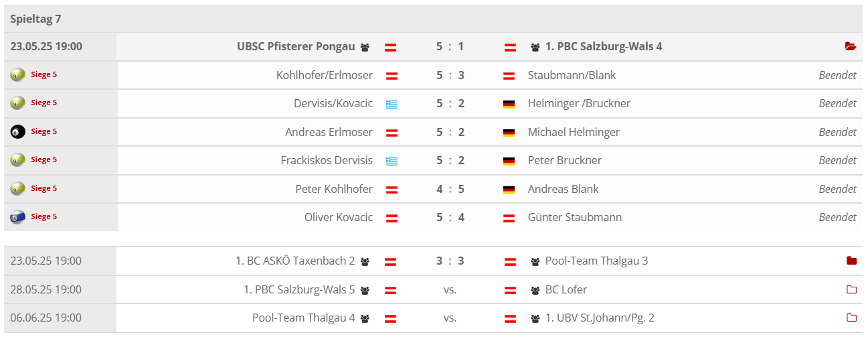Click the German flag beside Andreas Blank

(x=509, y=190)
